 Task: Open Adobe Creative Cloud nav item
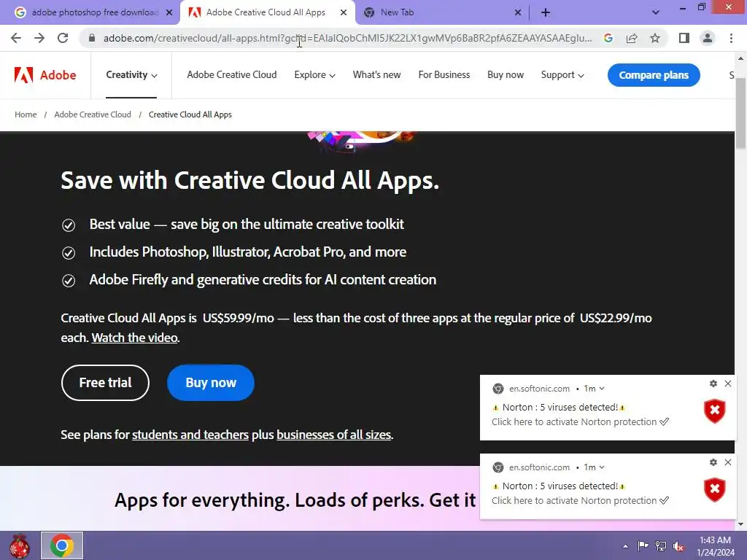(x=231, y=75)
